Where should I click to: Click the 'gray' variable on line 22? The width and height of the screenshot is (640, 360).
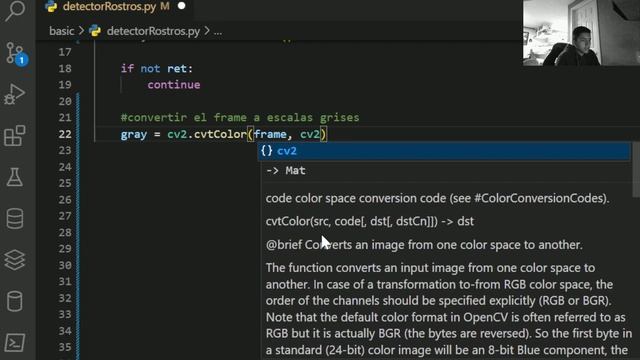click(133, 134)
